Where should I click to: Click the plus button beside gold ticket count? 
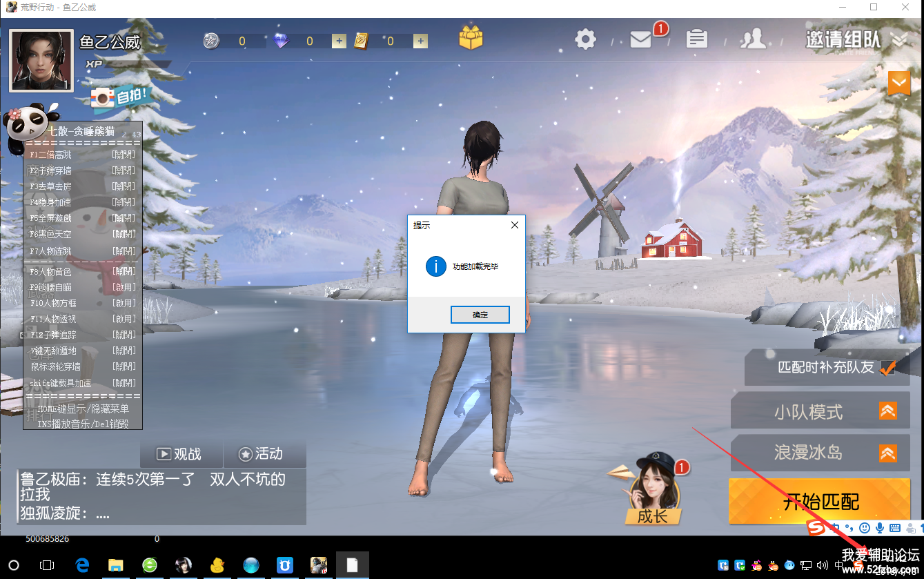pos(420,41)
